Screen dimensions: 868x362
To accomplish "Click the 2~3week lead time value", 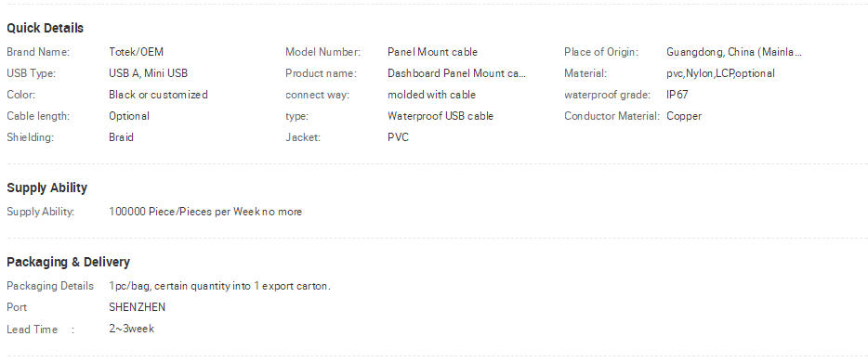I will (x=132, y=329).
